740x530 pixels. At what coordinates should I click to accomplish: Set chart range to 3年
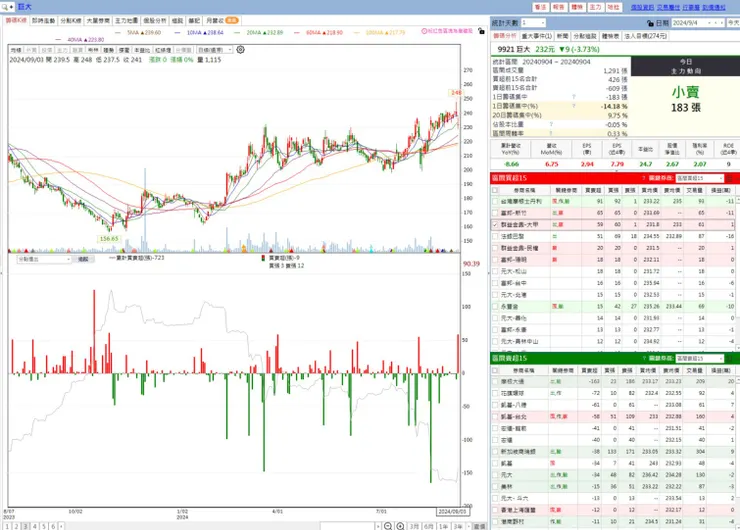click(458, 526)
